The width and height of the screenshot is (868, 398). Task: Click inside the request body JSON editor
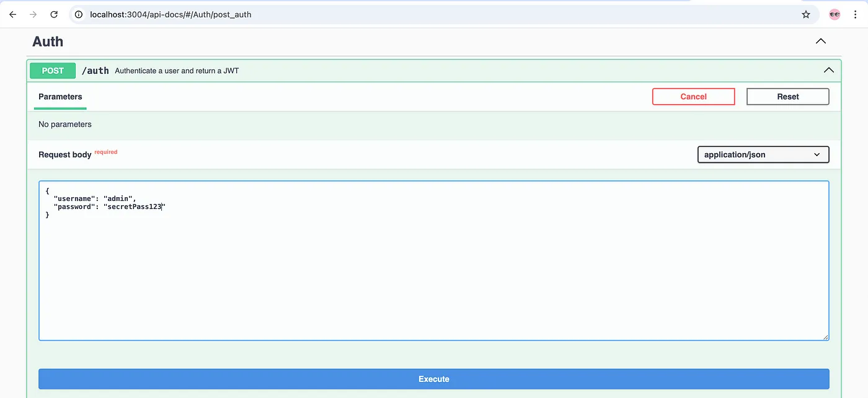click(x=433, y=273)
